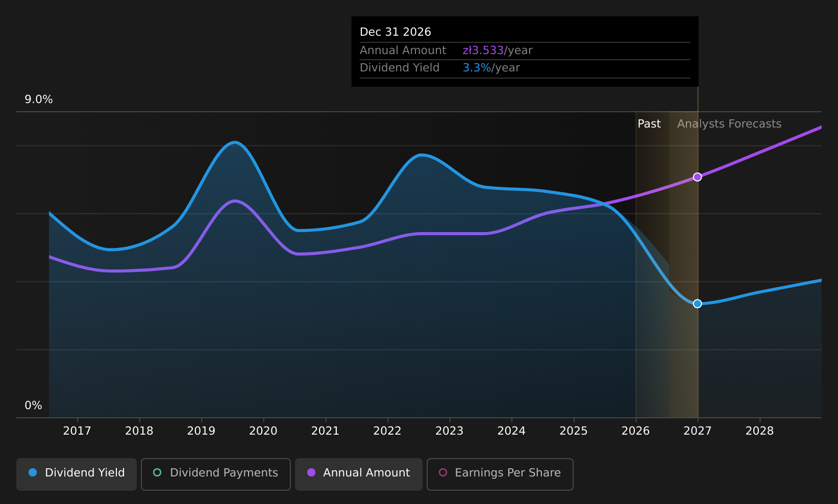Click the Dec 31 2026 tooltip date
Image resolution: width=838 pixels, height=504 pixels.
click(396, 32)
